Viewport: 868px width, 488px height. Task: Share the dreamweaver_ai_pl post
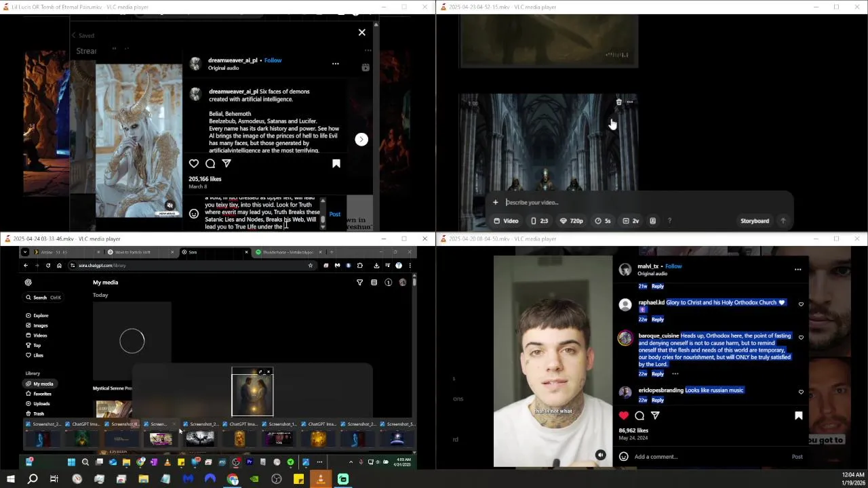(x=226, y=163)
